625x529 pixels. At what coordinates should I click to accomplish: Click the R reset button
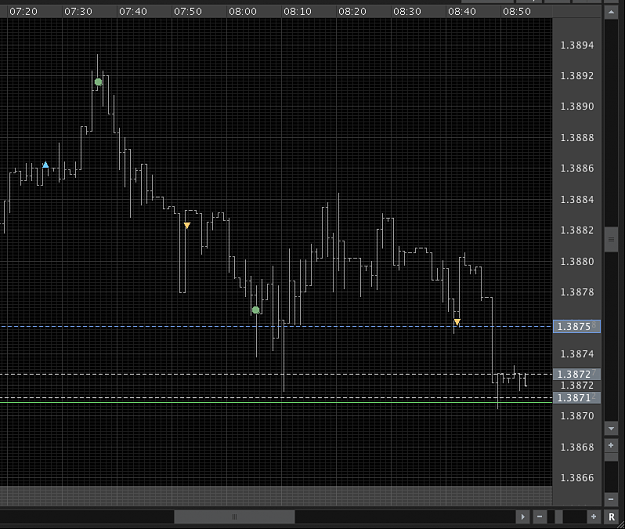click(611, 517)
